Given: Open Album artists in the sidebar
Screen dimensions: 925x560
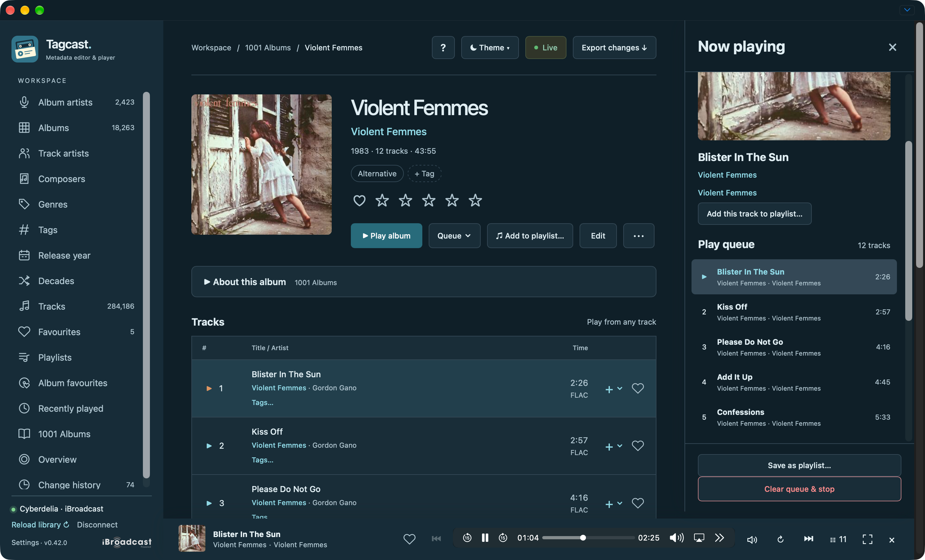Looking at the screenshot, I should tap(76, 102).
